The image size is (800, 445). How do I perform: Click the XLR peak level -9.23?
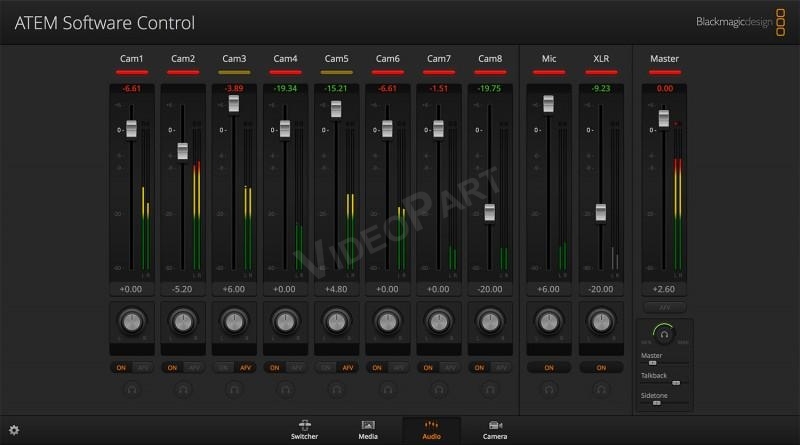pyautogui.click(x=601, y=88)
